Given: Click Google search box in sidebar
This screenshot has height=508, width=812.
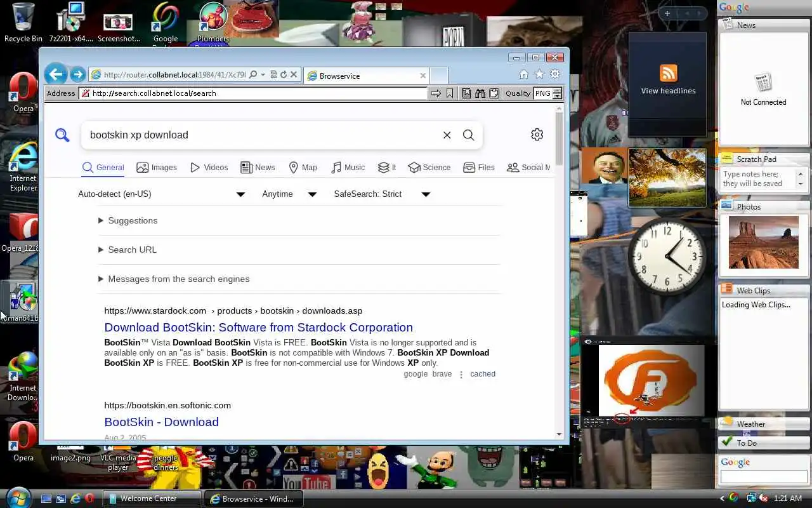Looking at the screenshot, I should [x=764, y=476].
